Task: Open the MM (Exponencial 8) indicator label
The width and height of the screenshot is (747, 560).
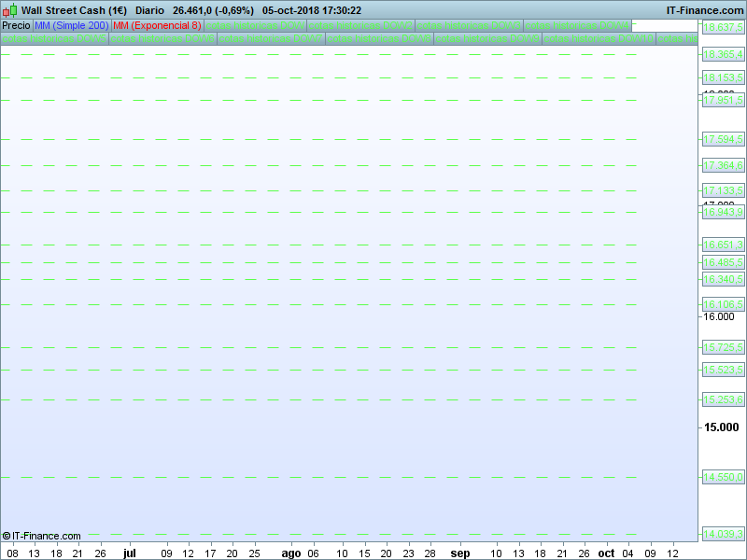Action: pos(157,26)
